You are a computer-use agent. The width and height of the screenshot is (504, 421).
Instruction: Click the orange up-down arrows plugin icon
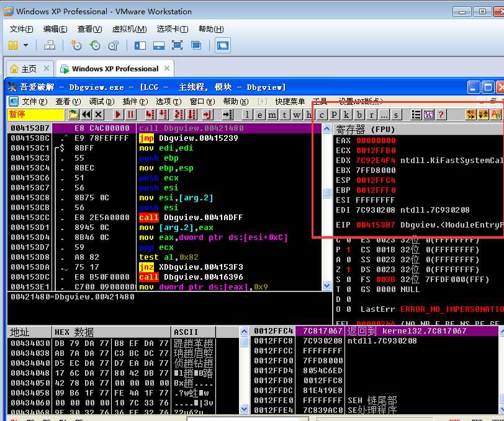[484, 115]
